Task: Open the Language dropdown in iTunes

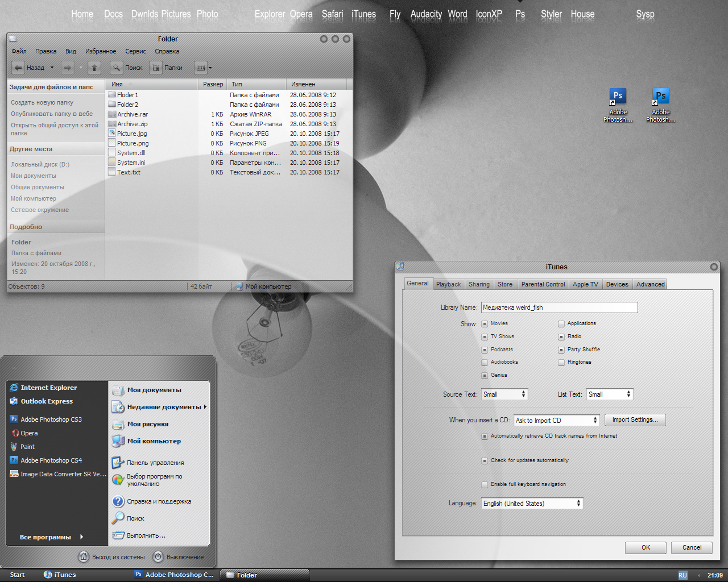Action: click(x=532, y=504)
